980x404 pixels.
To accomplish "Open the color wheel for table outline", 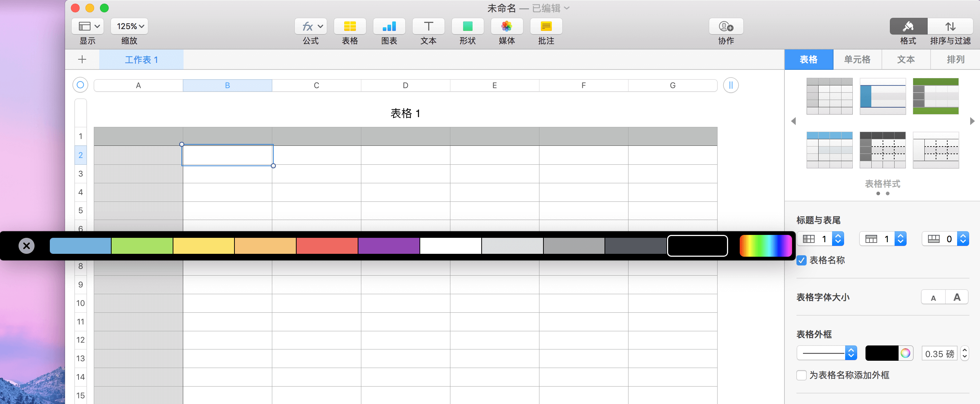I will point(905,353).
